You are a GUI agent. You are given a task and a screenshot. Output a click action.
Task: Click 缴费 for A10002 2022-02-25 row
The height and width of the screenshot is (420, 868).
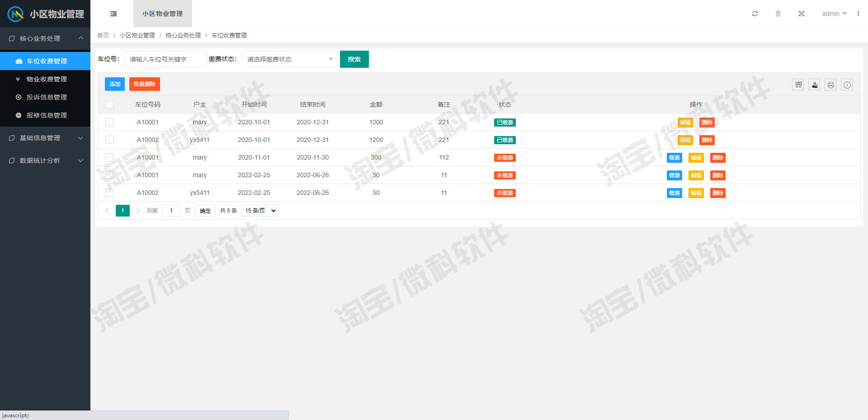[x=675, y=193]
